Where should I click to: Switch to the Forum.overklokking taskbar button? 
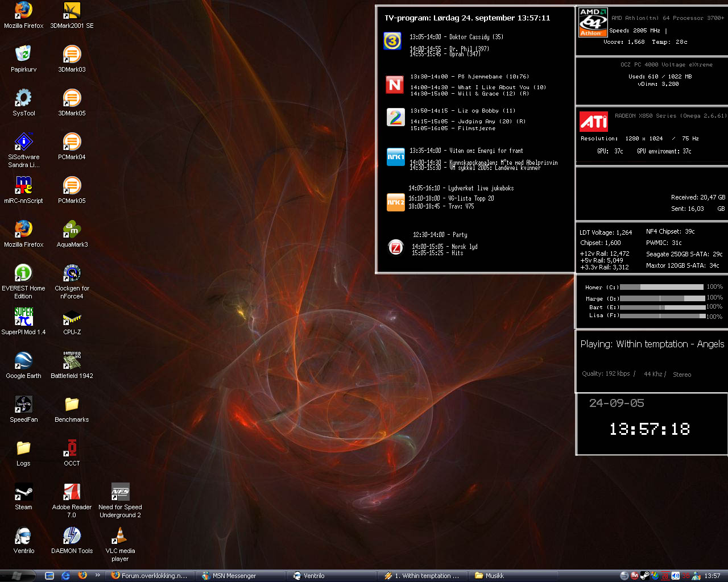coord(151,576)
